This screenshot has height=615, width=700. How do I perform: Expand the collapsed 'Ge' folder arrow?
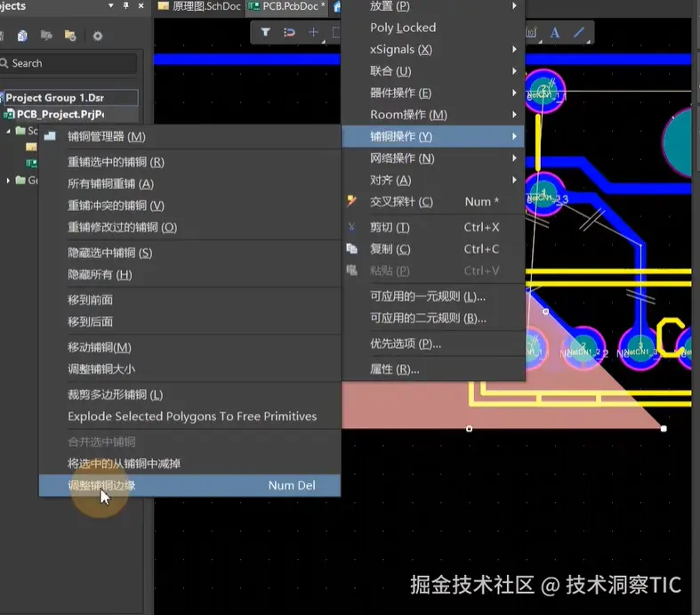click(8, 181)
